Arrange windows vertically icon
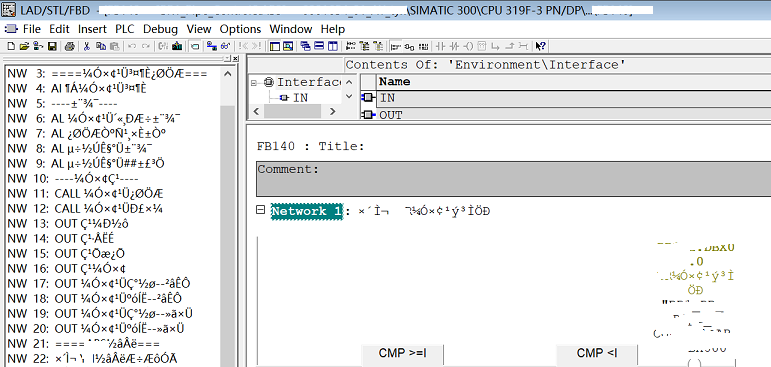 tap(332, 46)
